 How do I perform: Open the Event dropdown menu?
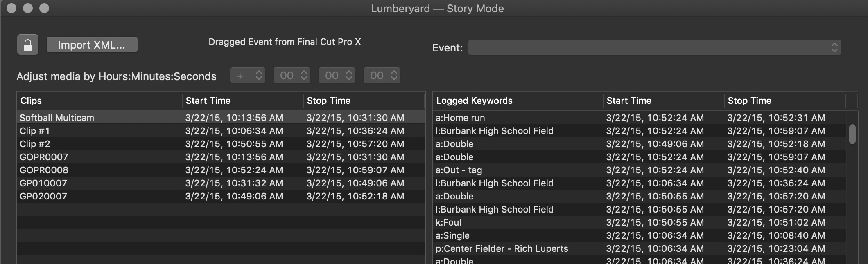click(x=654, y=47)
